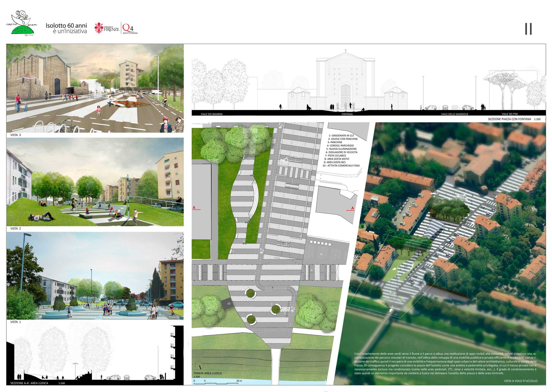Viewport: 552px width, 392px height.
Task: Click the Comune di Firenze lily logo
Action: 107,28
